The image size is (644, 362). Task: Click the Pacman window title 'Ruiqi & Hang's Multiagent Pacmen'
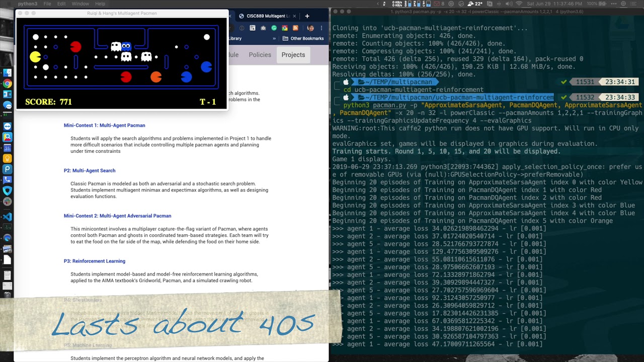[122, 13]
